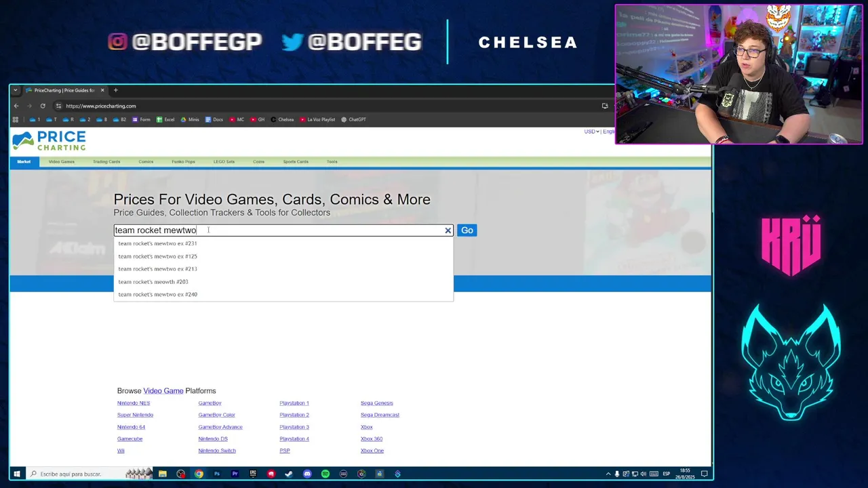This screenshot has height=488, width=868.
Task: Open the Sports Cards menu
Action: (296, 161)
